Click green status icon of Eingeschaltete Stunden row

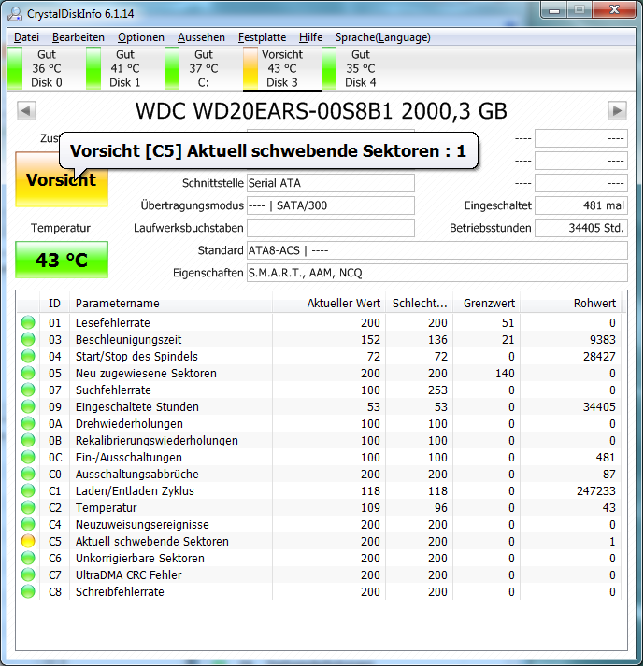28,406
